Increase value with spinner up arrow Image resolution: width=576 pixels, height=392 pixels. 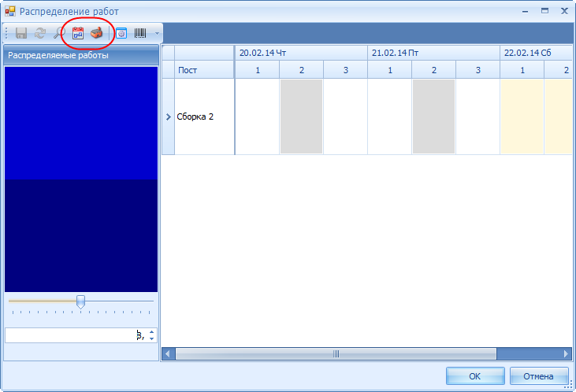pyautogui.click(x=152, y=332)
